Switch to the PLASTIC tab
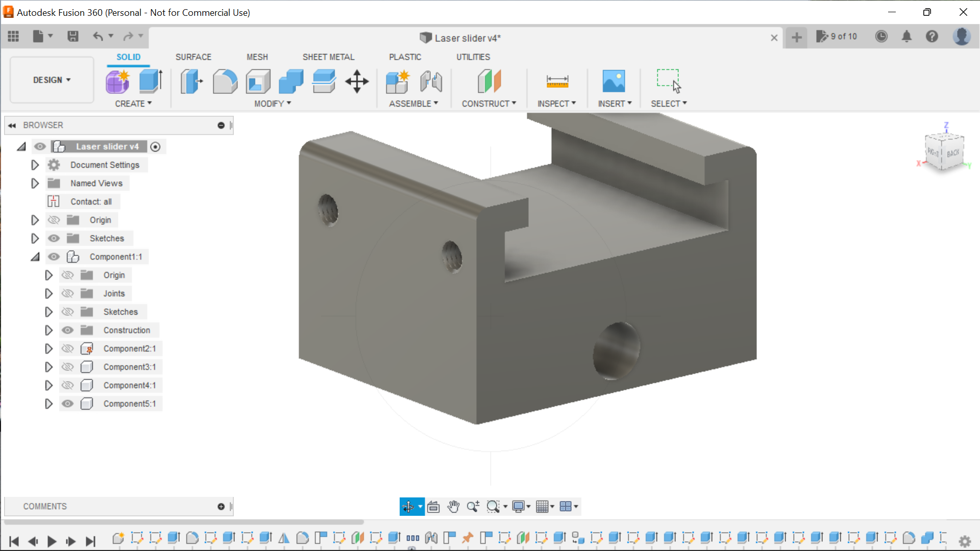 pos(405,57)
